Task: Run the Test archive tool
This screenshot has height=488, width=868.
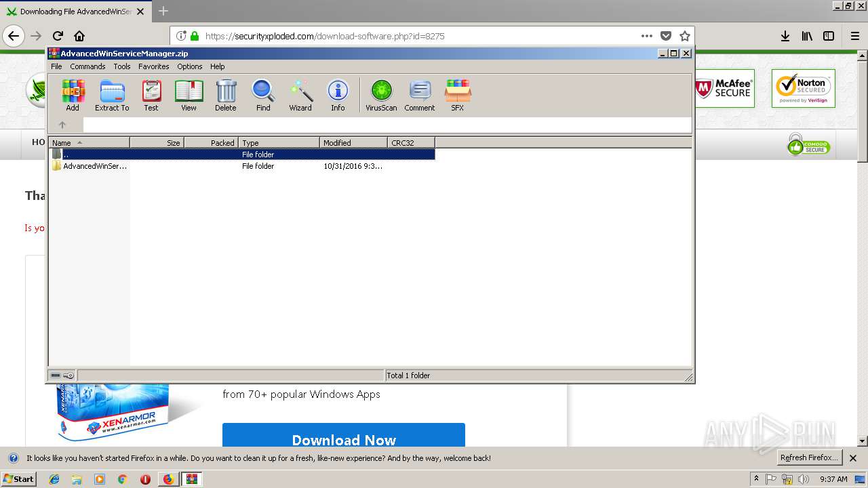Action: (x=151, y=95)
